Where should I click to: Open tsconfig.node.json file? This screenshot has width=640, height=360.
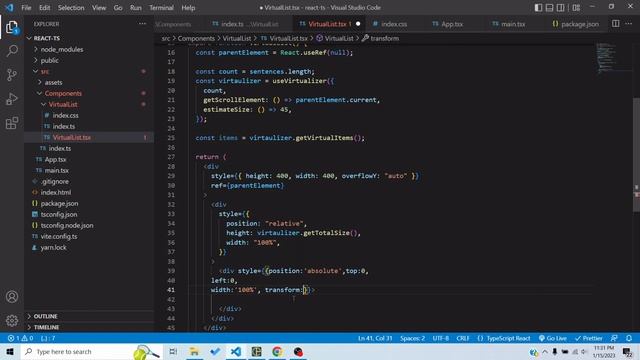pos(67,225)
